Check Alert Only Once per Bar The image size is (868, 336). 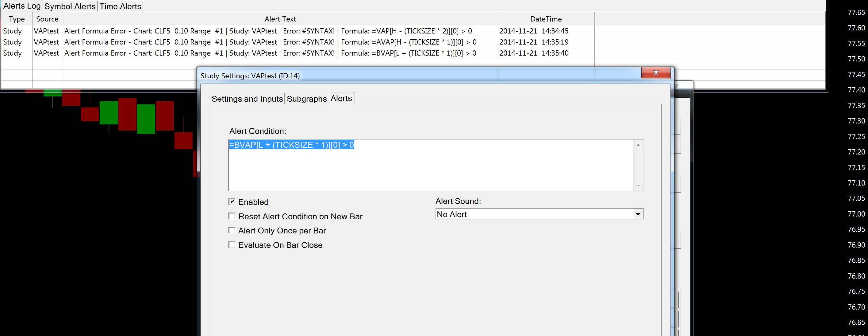pos(232,230)
